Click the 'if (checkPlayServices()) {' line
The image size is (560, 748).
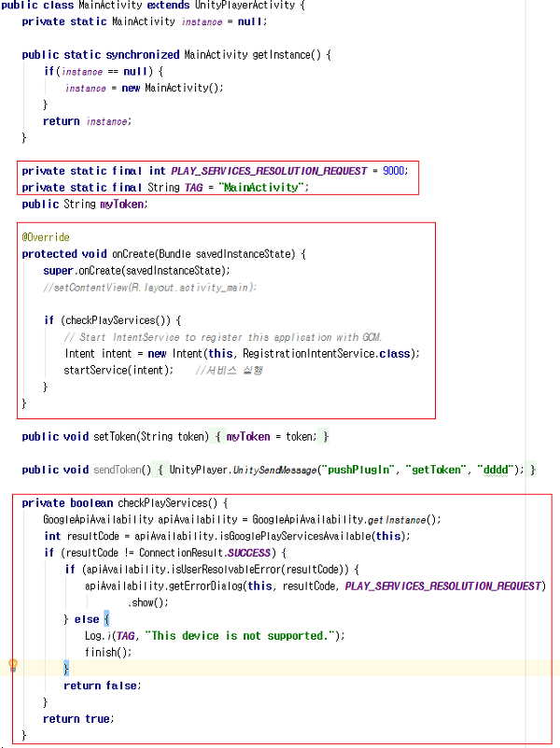coord(113,320)
